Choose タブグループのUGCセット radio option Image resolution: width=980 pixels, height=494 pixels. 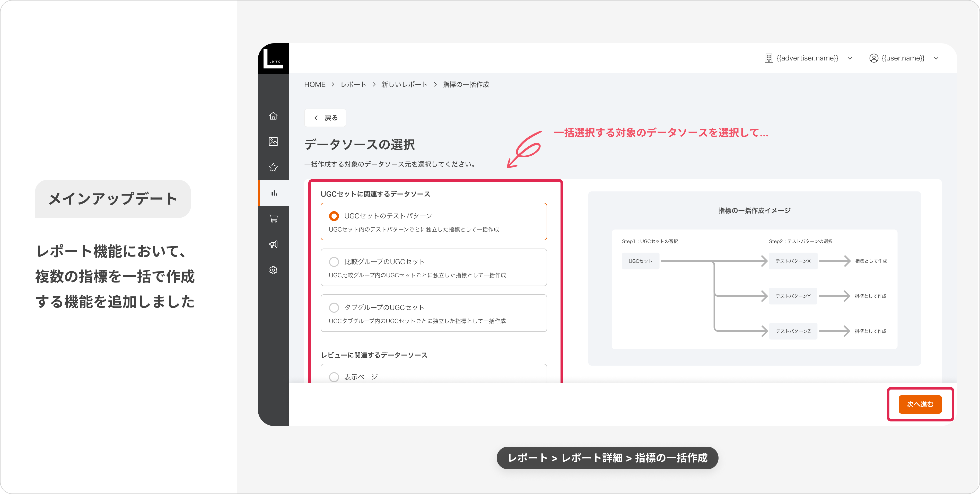tap(334, 307)
